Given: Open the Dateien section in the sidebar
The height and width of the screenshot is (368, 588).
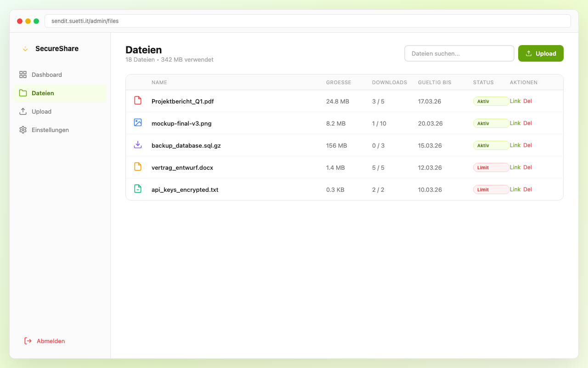Looking at the screenshot, I should (x=43, y=93).
